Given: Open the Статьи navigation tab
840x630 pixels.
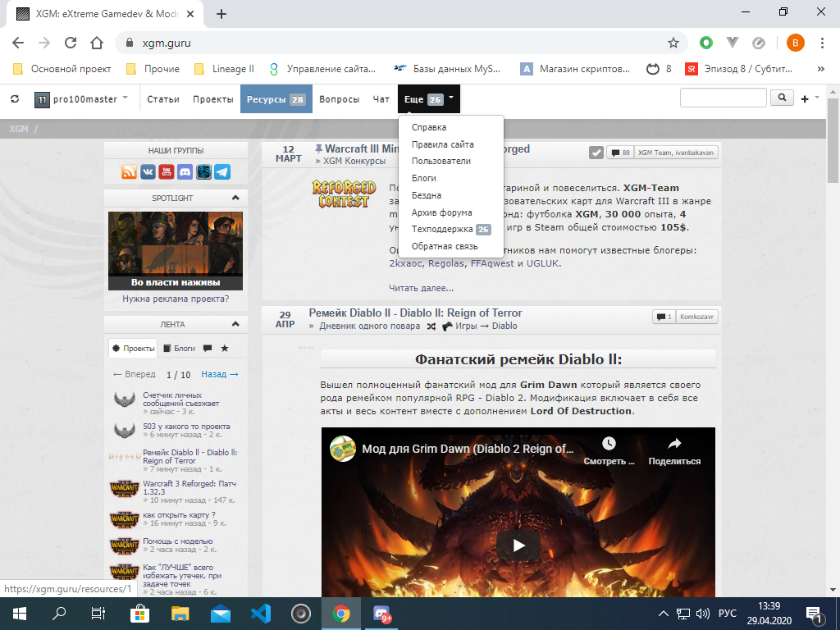Looking at the screenshot, I should click(x=163, y=99).
